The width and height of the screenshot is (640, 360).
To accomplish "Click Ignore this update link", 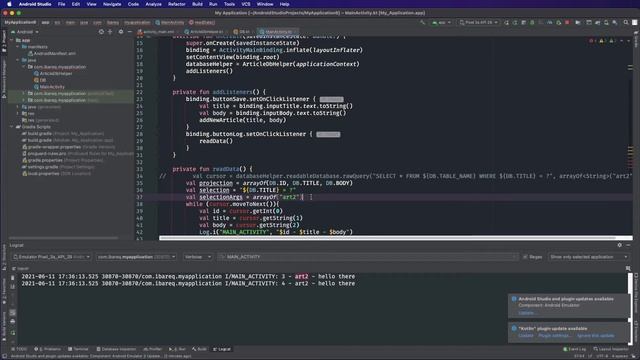I will click(x=596, y=336).
